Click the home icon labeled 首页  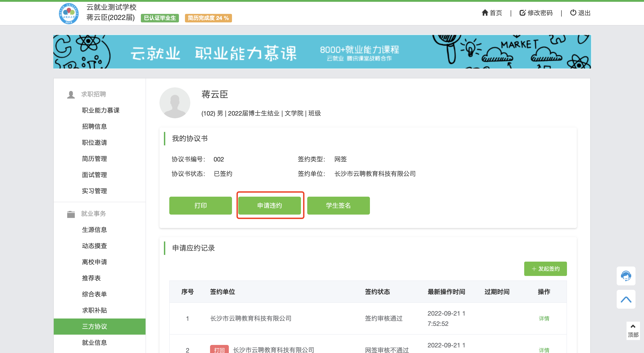pos(485,13)
